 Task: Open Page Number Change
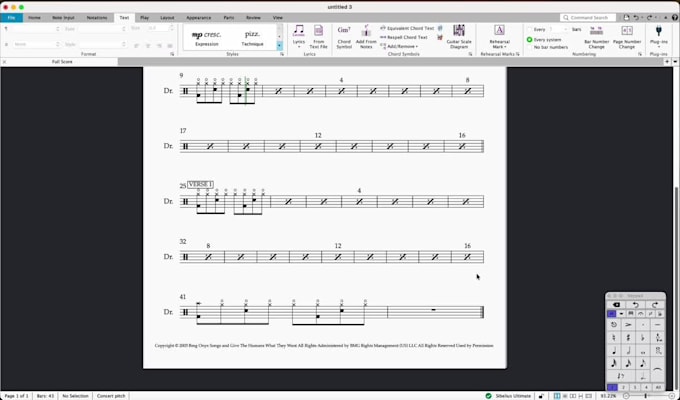click(627, 36)
